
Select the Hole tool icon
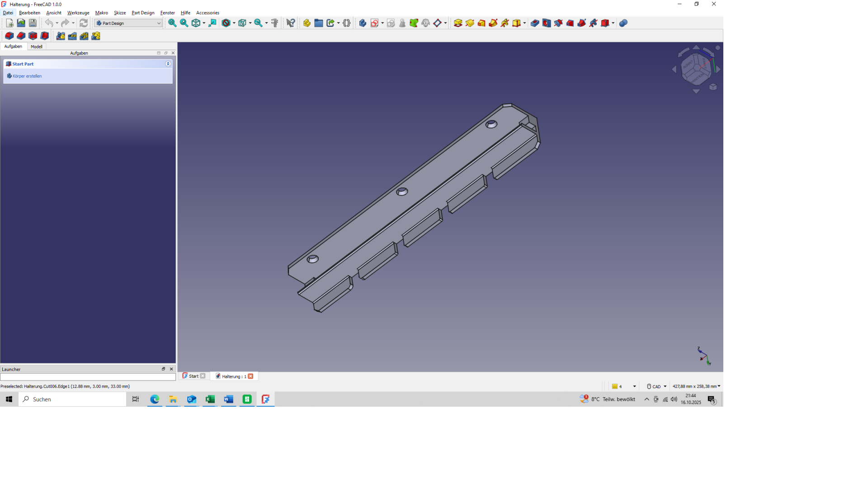[547, 23]
